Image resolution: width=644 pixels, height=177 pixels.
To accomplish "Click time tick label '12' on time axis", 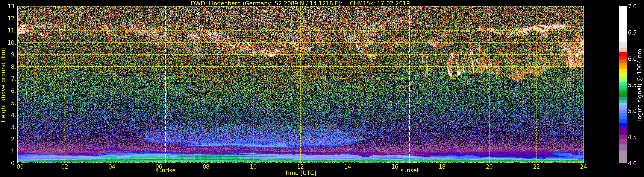I will (300, 166).
